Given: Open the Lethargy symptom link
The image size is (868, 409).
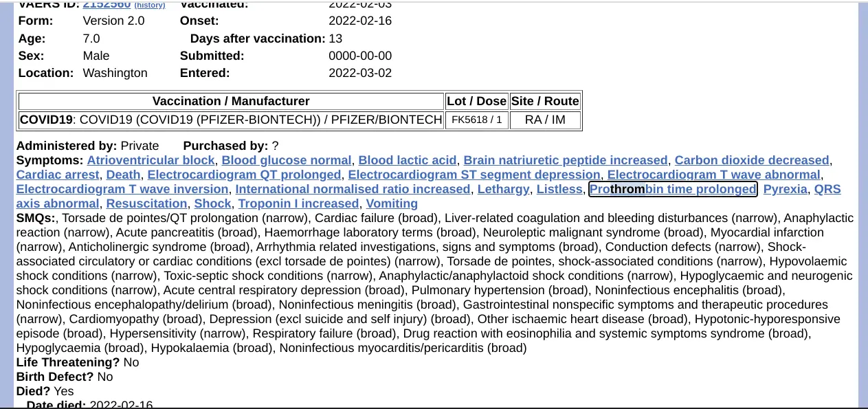Looking at the screenshot, I should (x=503, y=189).
